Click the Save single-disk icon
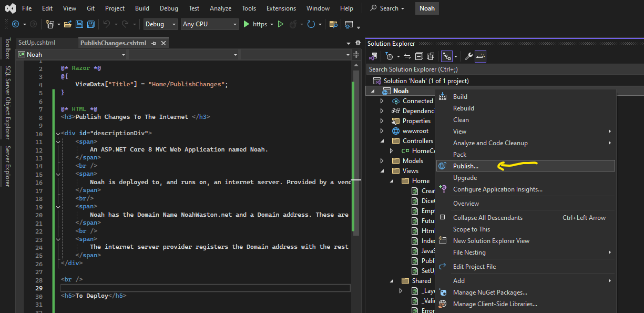 [79, 24]
